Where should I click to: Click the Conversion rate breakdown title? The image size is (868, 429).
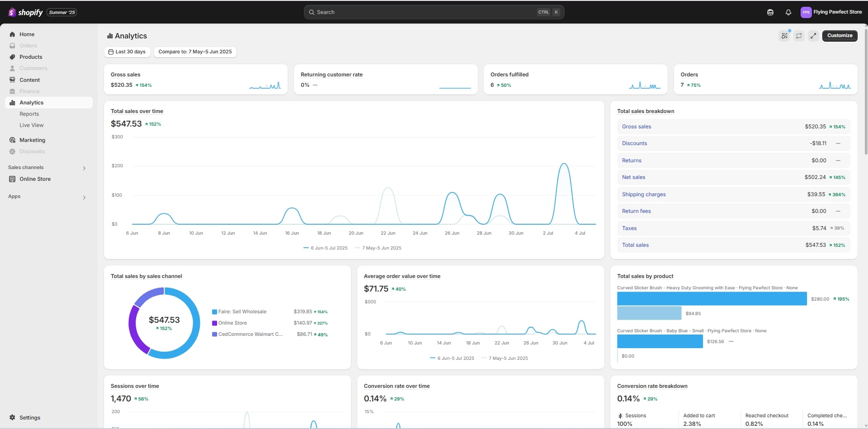(x=652, y=386)
